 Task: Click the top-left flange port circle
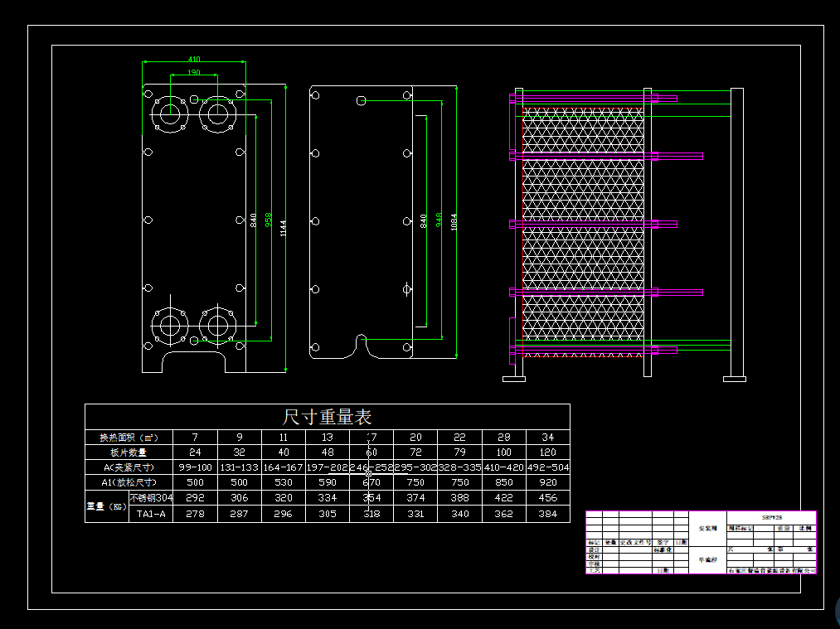[171, 113]
